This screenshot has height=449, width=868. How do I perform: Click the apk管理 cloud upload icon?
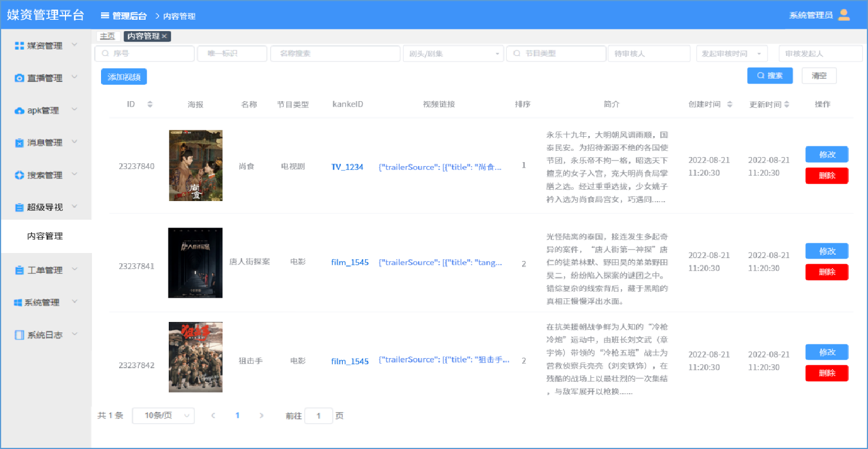19,111
